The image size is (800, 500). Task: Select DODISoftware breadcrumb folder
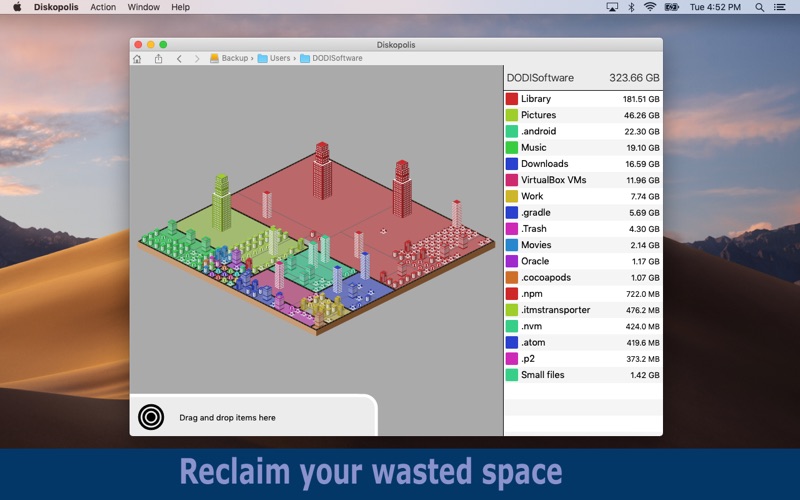(331, 58)
